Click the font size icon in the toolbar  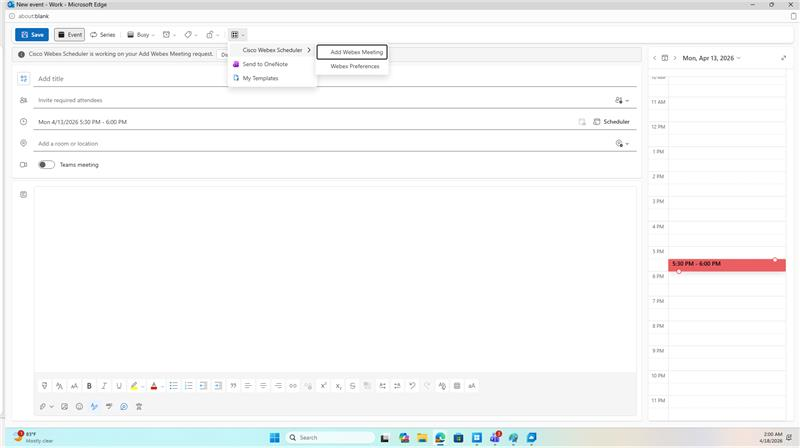pyautogui.click(x=74, y=386)
